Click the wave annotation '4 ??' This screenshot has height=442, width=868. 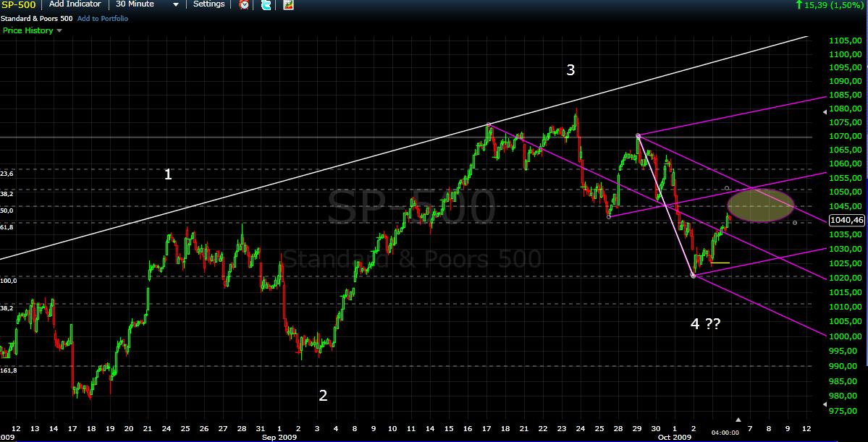coord(706,324)
